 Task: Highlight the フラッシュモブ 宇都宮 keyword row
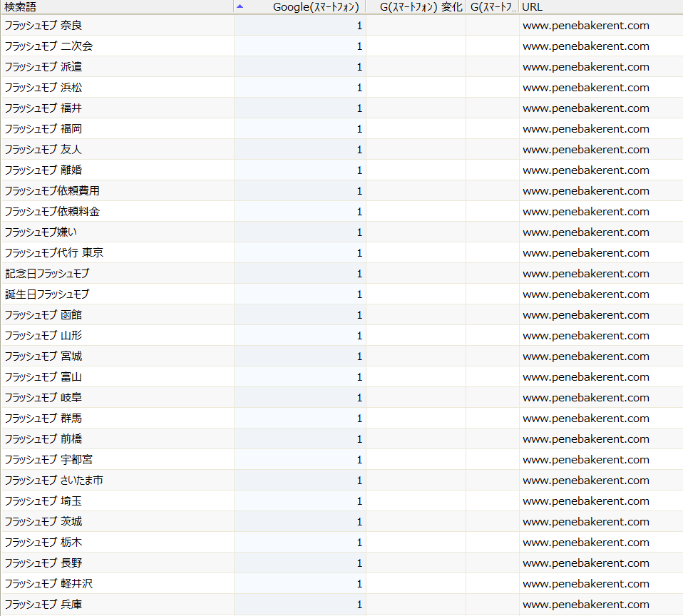coord(48,460)
